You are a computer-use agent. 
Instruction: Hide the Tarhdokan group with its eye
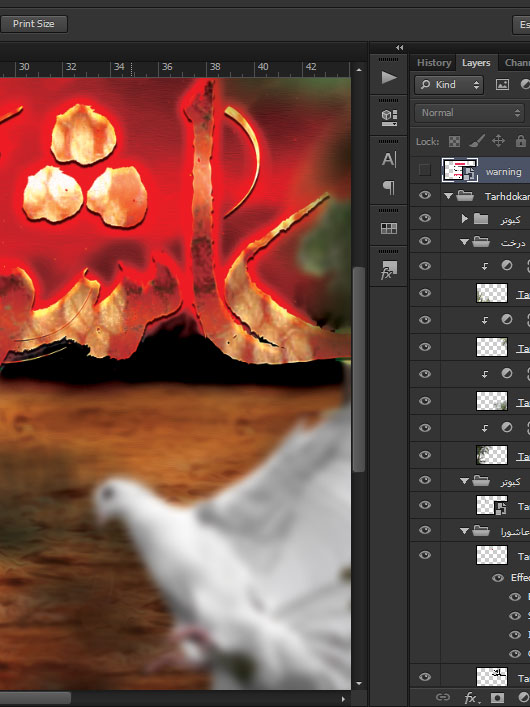click(424, 195)
